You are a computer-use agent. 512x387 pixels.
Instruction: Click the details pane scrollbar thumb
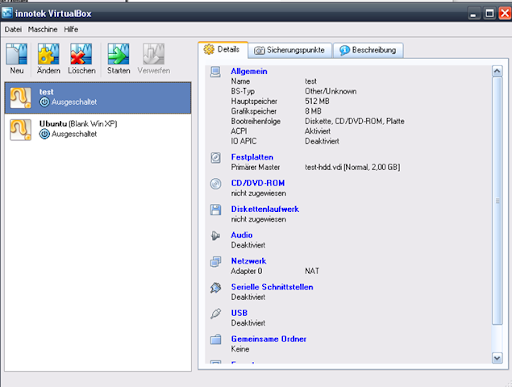coord(497,201)
